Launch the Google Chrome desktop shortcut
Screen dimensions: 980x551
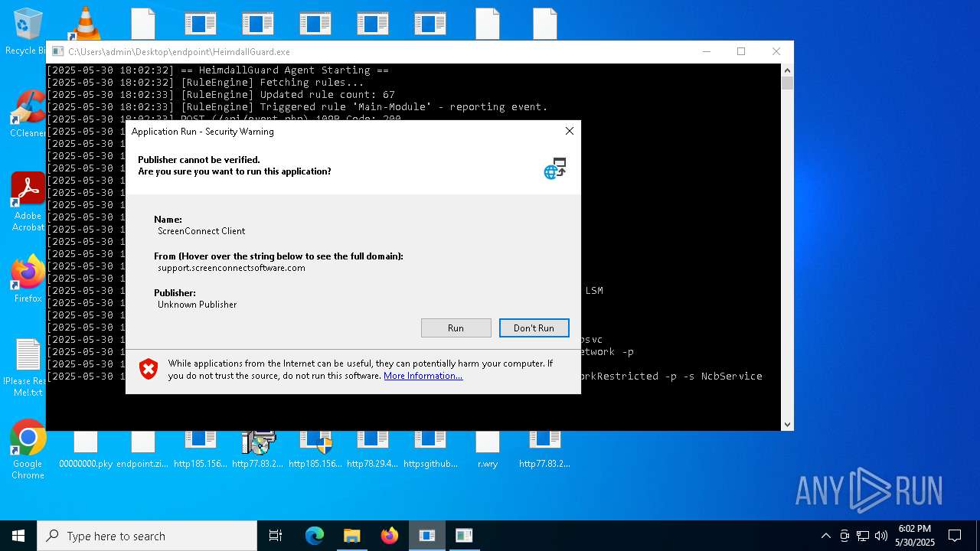click(x=28, y=450)
